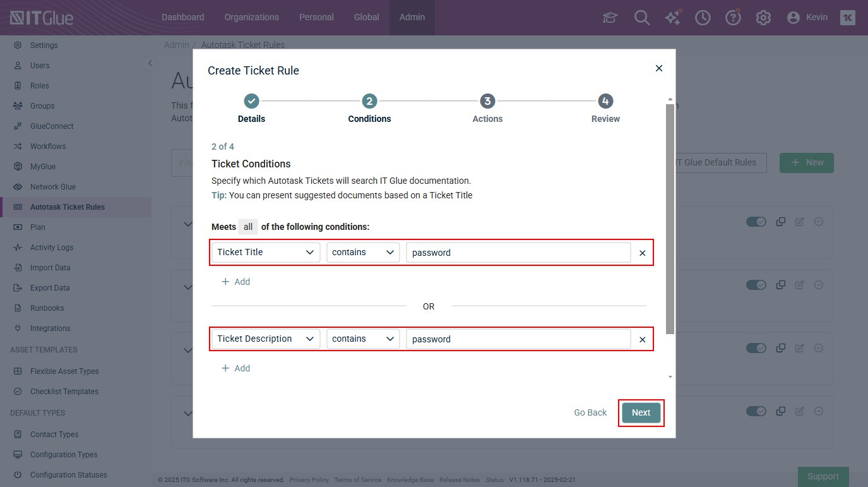View Activity Logs from the sidebar
868x487 pixels.
pyautogui.click(x=52, y=248)
